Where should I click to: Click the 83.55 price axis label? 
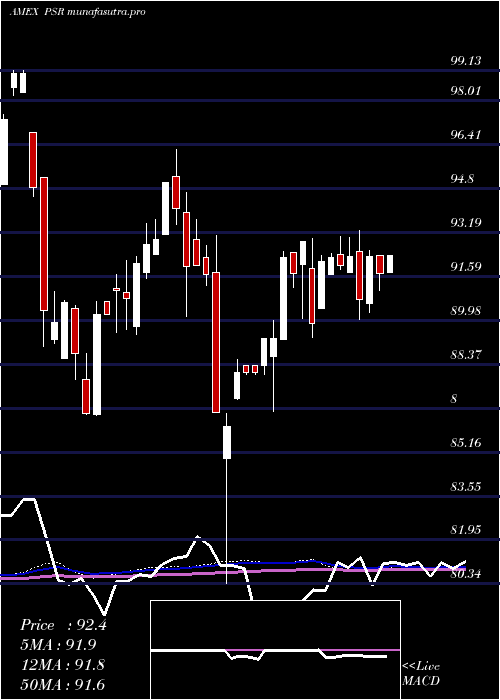pyautogui.click(x=466, y=486)
